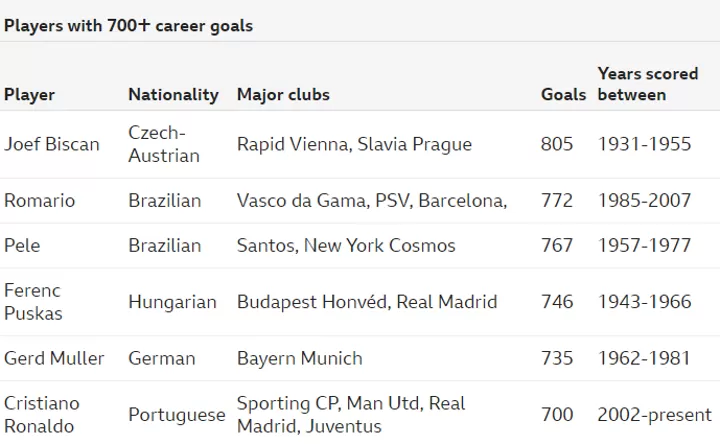This screenshot has width=720, height=444.
Task: Click Gerd Muller in the table
Action: pos(54,358)
